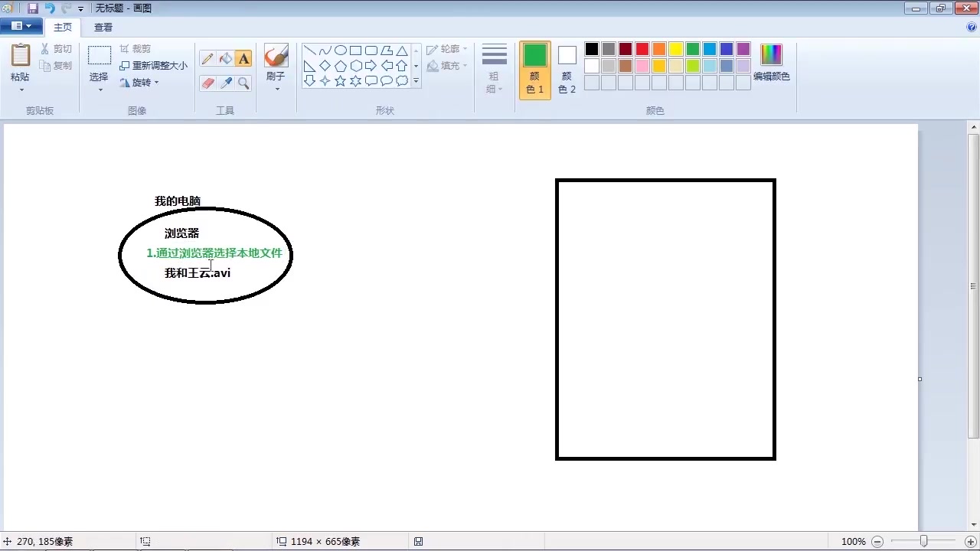The width and height of the screenshot is (980, 551).
Task: Select the Pencil tool
Action: (x=207, y=59)
